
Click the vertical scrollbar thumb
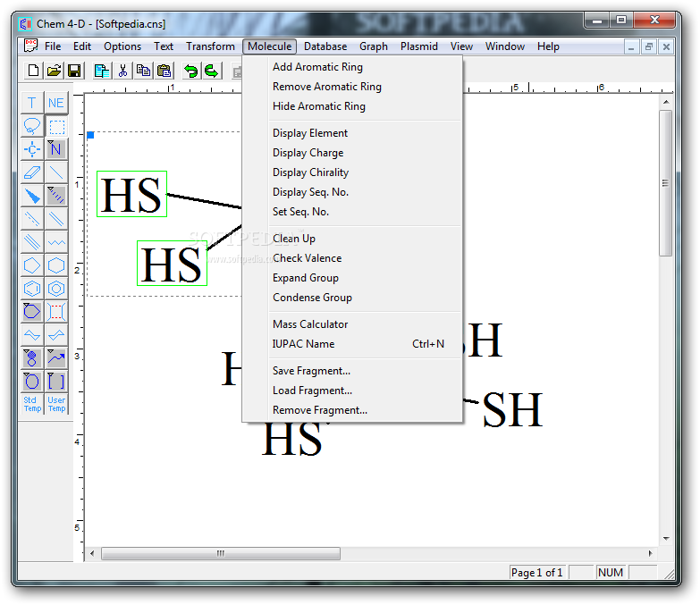click(666, 183)
